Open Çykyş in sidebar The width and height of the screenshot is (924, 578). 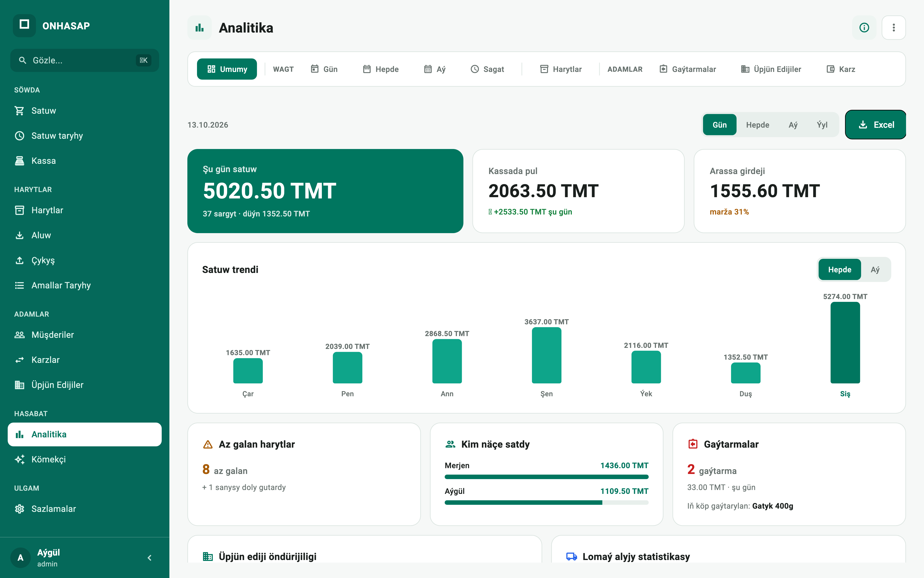(x=84, y=260)
